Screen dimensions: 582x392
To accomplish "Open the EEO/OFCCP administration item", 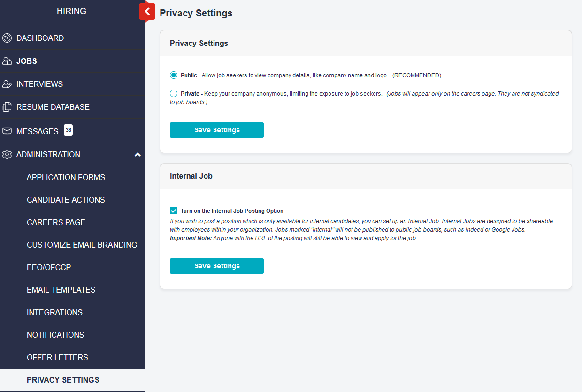I will coord(49,267).
